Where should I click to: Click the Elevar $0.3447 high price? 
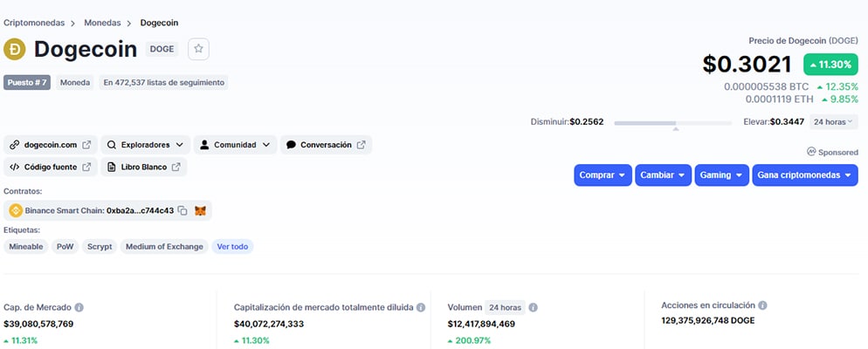[x=774, y=121]
